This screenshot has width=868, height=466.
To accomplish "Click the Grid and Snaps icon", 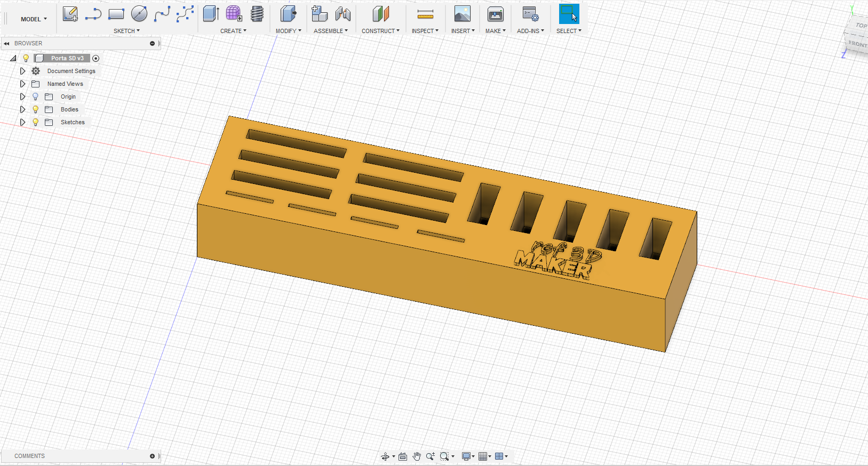I will (483, 456).
